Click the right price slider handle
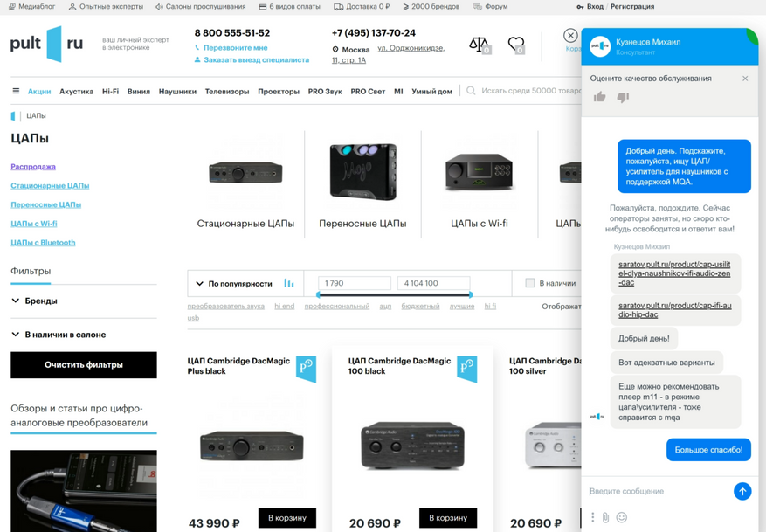 pyautogui.click(x=471, y=294)
